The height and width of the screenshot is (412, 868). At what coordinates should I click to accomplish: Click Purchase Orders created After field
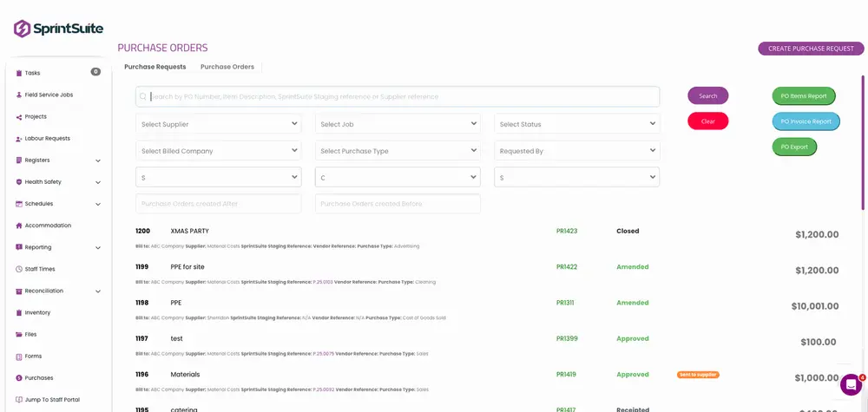(x=219, y=204)
